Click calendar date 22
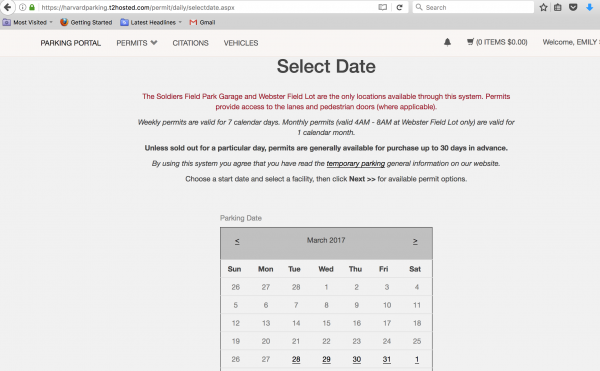Screen dimensions: 600x371 (326, 341)
